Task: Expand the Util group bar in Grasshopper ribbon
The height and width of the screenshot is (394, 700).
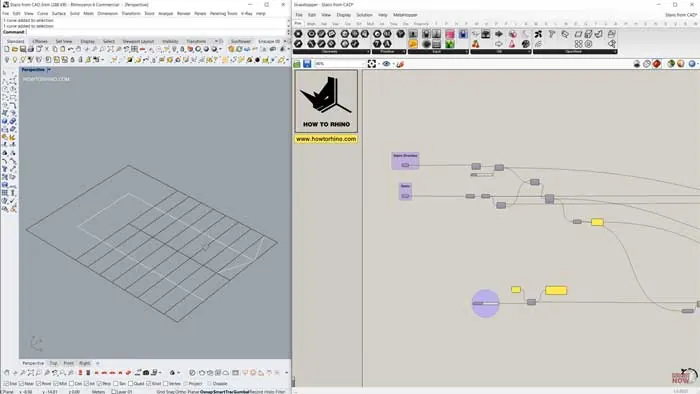Action: 500,52
